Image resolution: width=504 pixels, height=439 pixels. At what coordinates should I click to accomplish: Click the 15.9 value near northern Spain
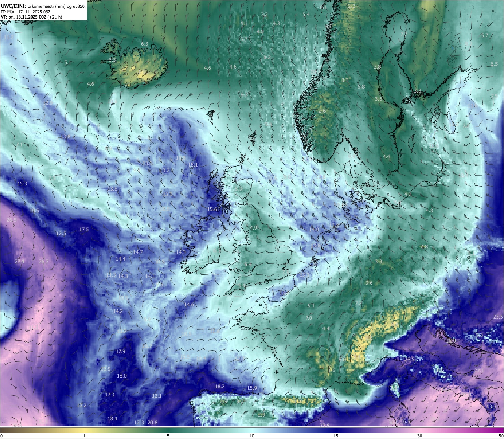point(252,388)
